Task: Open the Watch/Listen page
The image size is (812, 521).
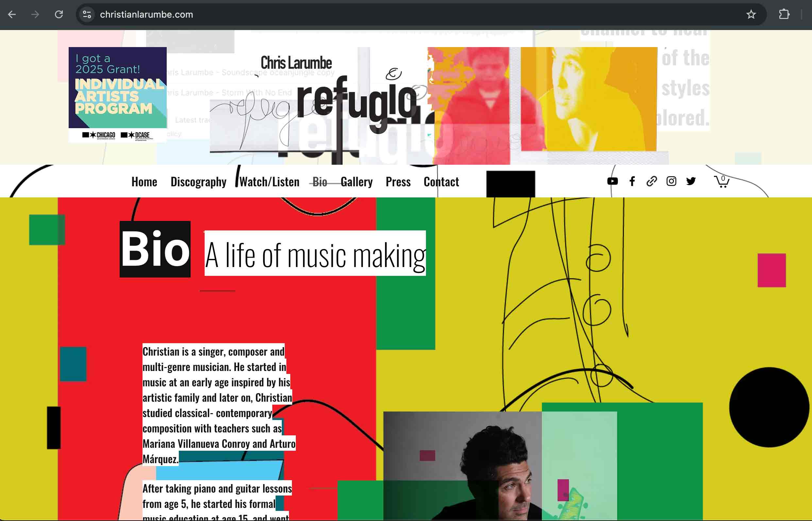Action: click(x=269, y=182)
